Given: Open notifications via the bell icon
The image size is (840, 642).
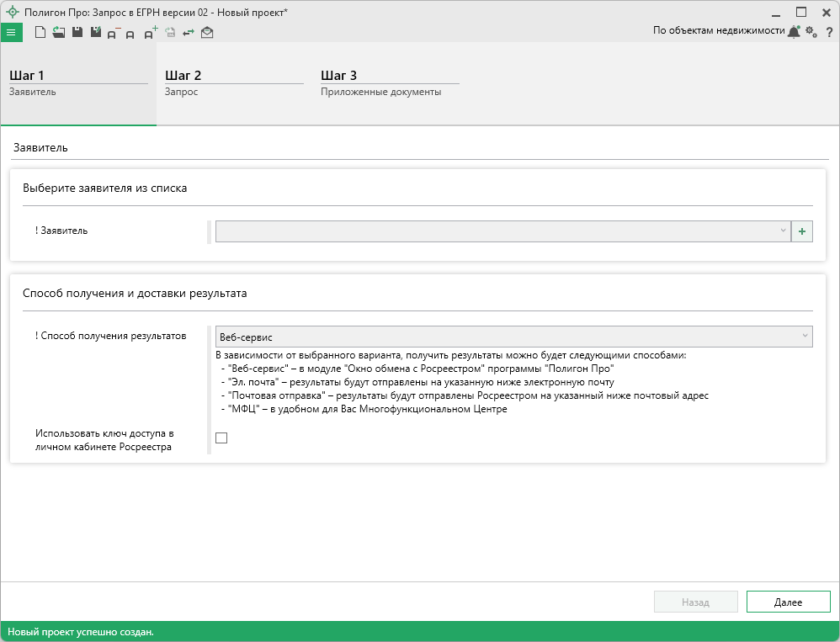Looking at the screenshot, I should pyautogui.click(x=793, y=31).
